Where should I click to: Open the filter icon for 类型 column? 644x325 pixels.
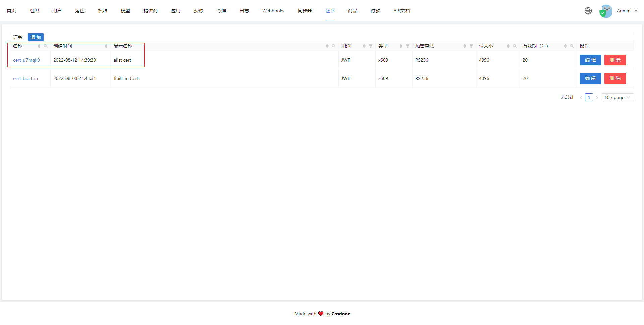(x=408, y=46)
